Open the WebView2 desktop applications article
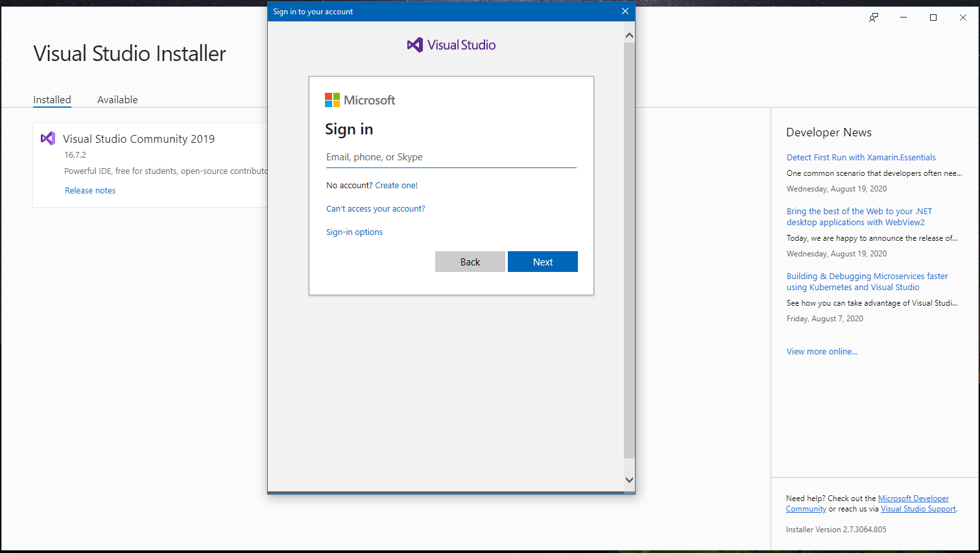The image size is (980, 553). [x=859, y=217]
